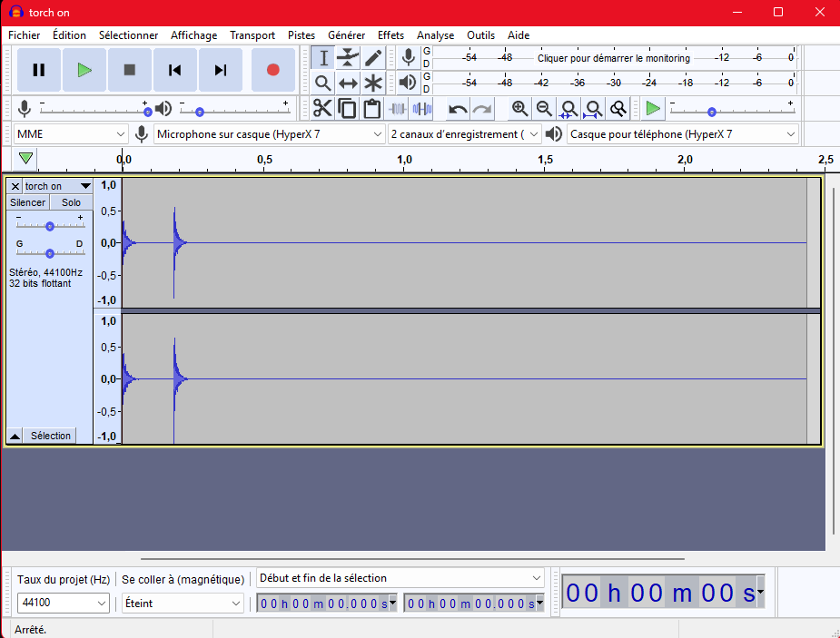Select the Zoom magnifier tool
The height and width of the screenshot is (638, 840).
pyautogui.click(x=323, y=83)
